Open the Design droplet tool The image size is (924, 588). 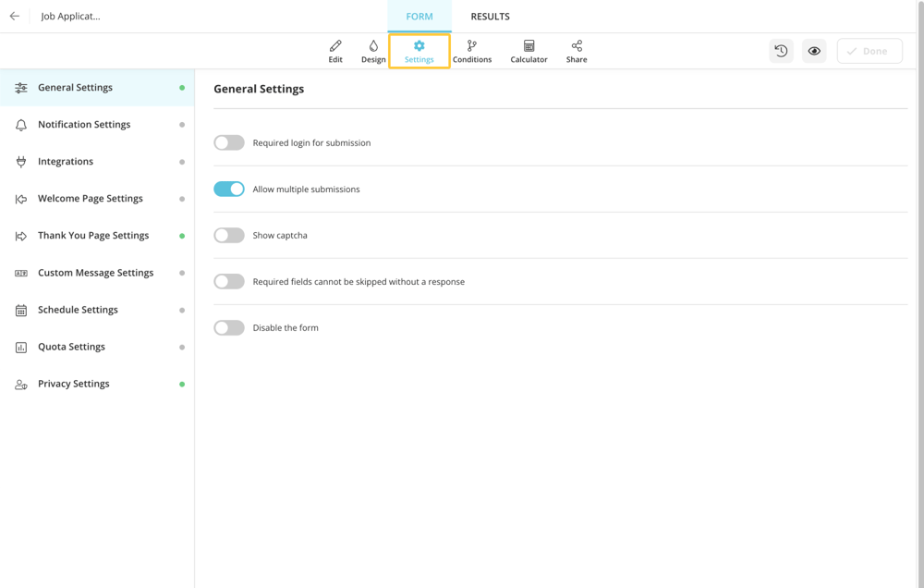click(x=373, y=51)
